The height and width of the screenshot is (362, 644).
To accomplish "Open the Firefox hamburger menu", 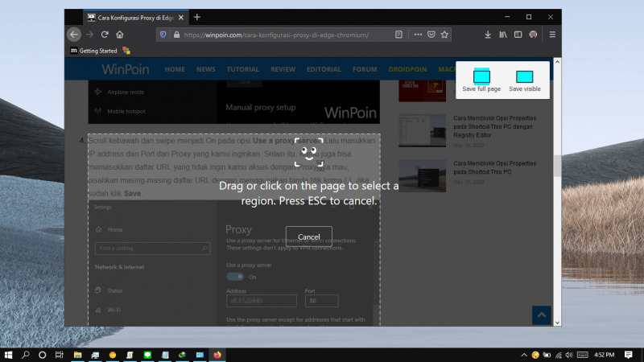I will click(552, 35).
